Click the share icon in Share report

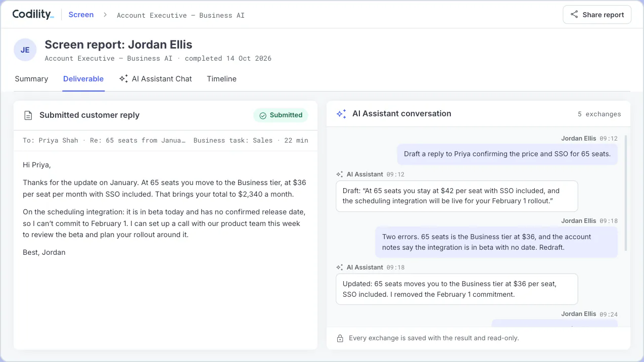(x=574, y=15)
